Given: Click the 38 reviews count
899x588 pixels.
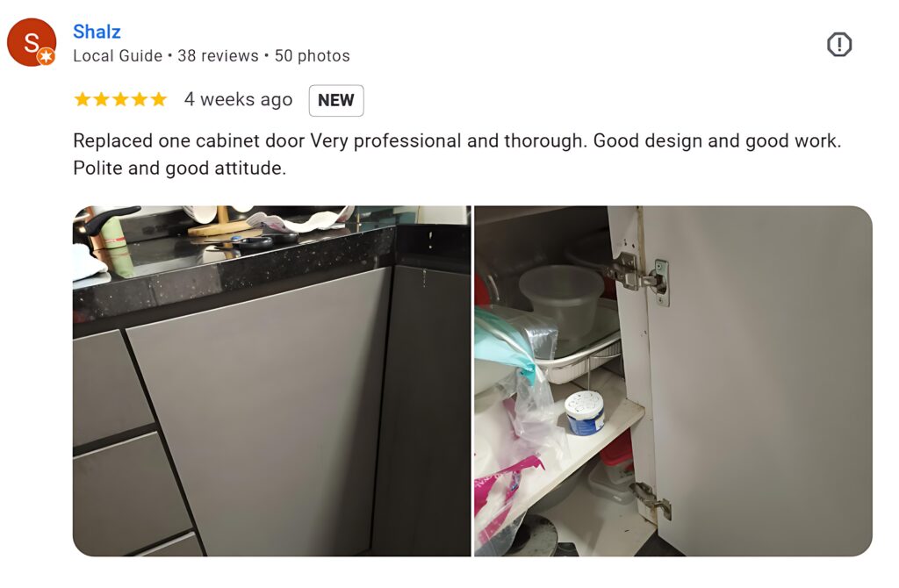Looking at the screenshot, I should (218, 56).
